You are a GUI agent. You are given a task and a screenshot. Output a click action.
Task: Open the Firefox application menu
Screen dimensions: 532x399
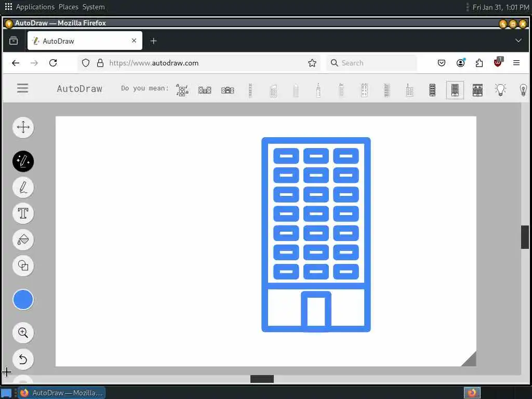(516, 63)
